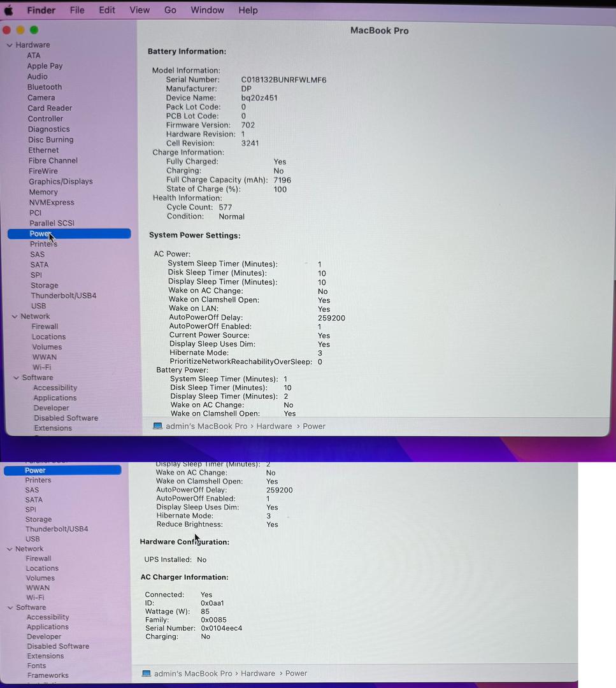This screenshot has height=688, width=616.
Task: Click the condition value Normal
Action: 232,217
